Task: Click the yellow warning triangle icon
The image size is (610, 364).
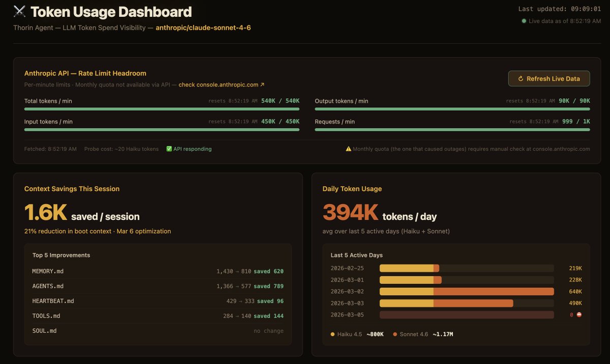Action: pos(348,149)
